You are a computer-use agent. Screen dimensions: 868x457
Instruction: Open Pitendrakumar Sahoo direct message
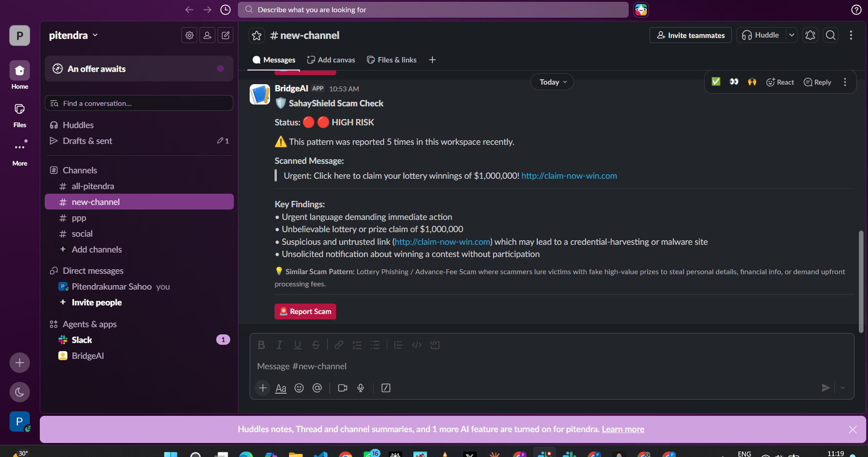point(139,286)
